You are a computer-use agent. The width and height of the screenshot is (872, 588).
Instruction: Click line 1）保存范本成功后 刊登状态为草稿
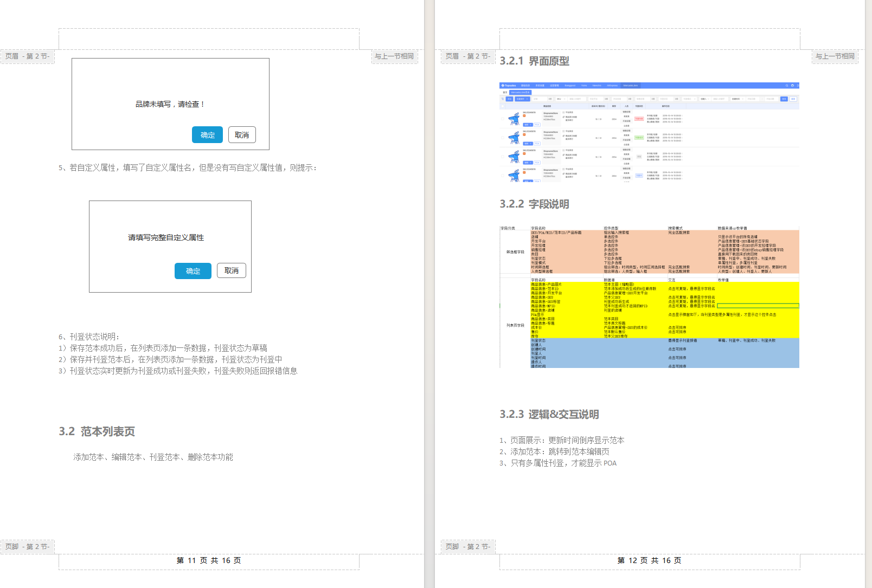click(x=163, y=348)
